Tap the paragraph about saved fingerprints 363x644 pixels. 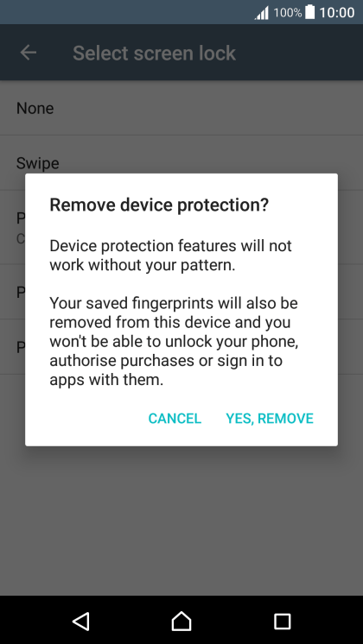(x=174, y=341)
